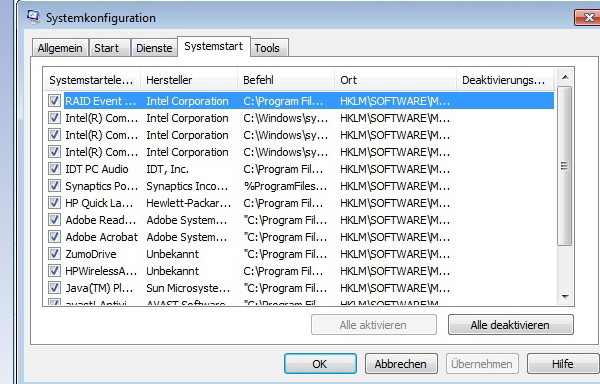Toggle the Java(TM) Pl... checkbox
Image resolution: width=600 pixels, height=384 pixels.
[x=54, y=288]
